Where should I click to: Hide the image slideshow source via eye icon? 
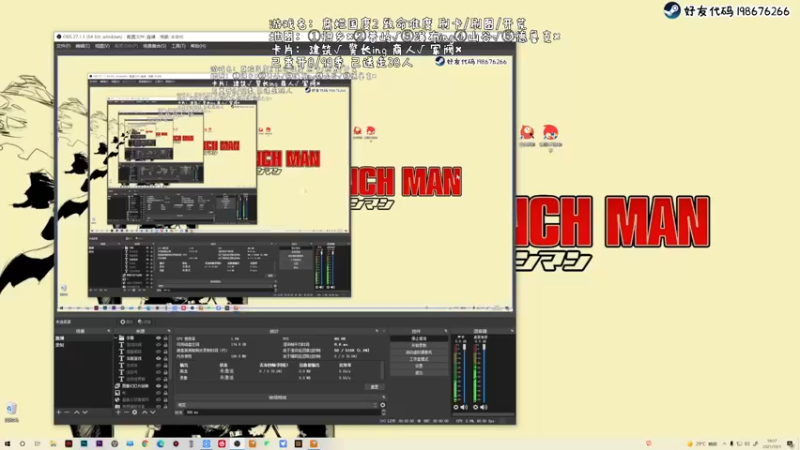coord(158,386)
